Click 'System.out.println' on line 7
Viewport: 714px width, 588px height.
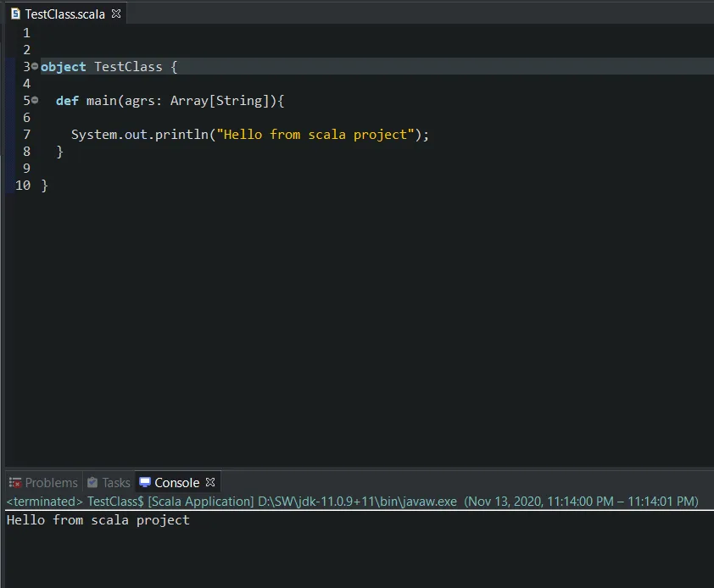coord(140,135)
